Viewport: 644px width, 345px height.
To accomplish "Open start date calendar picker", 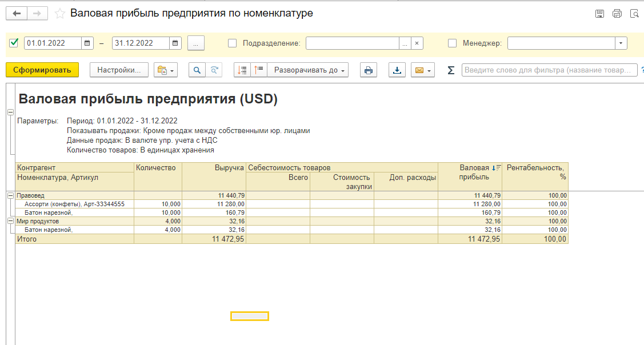I will click(87, 43).
